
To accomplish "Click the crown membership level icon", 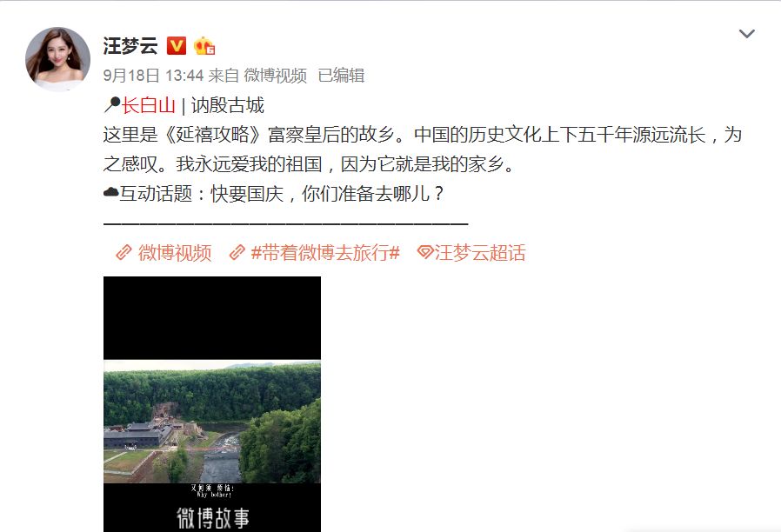I will (204, 46).
